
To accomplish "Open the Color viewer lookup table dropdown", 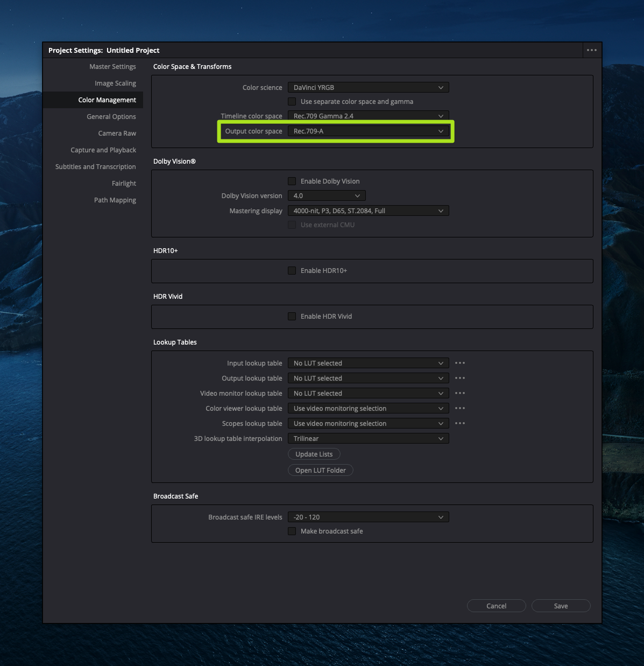I will [x=369, y=408].
